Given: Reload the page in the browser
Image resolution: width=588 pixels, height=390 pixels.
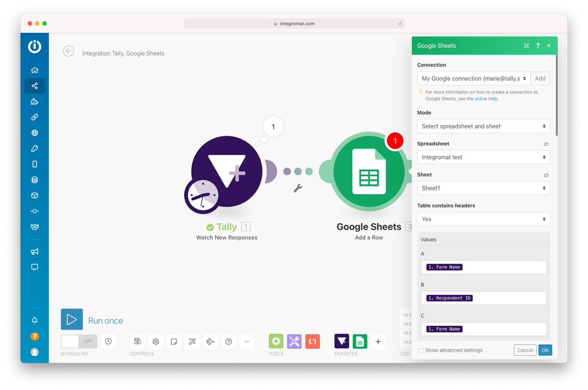Looking at the screenshot, I should point(400,23).
